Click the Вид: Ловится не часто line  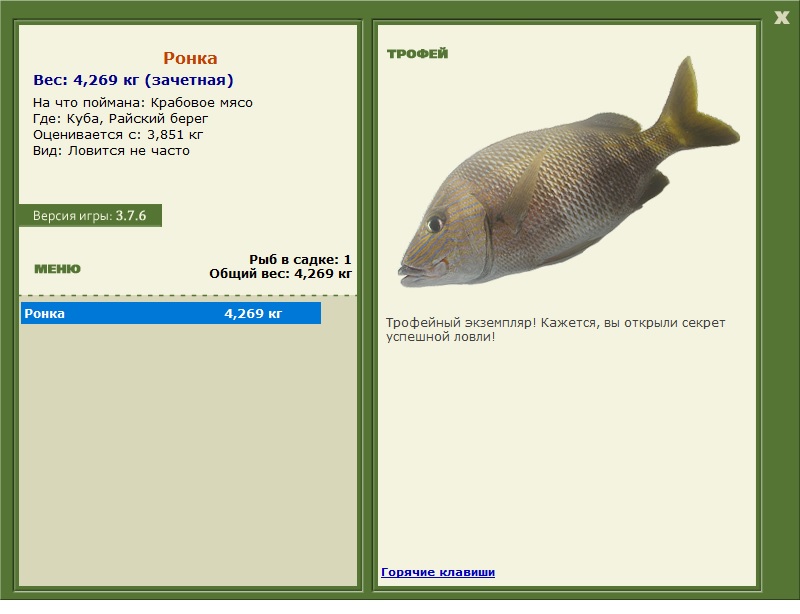[x=111, y=151]
